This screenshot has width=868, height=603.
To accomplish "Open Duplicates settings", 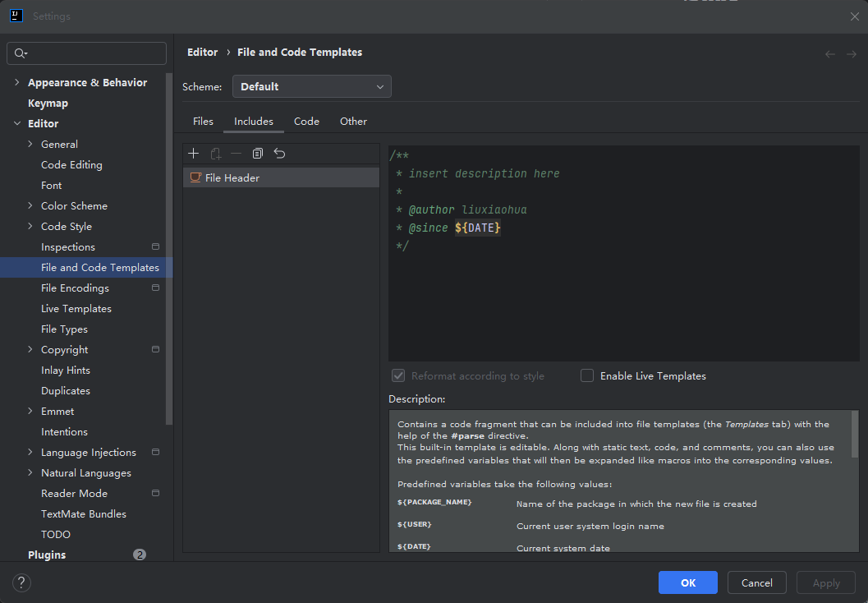I will [66, 390].
